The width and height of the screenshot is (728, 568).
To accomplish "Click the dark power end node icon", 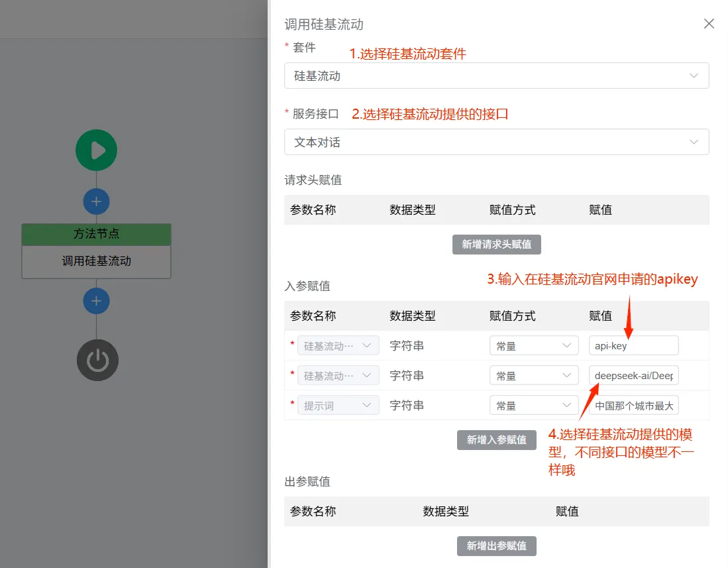I will point(97,361).
